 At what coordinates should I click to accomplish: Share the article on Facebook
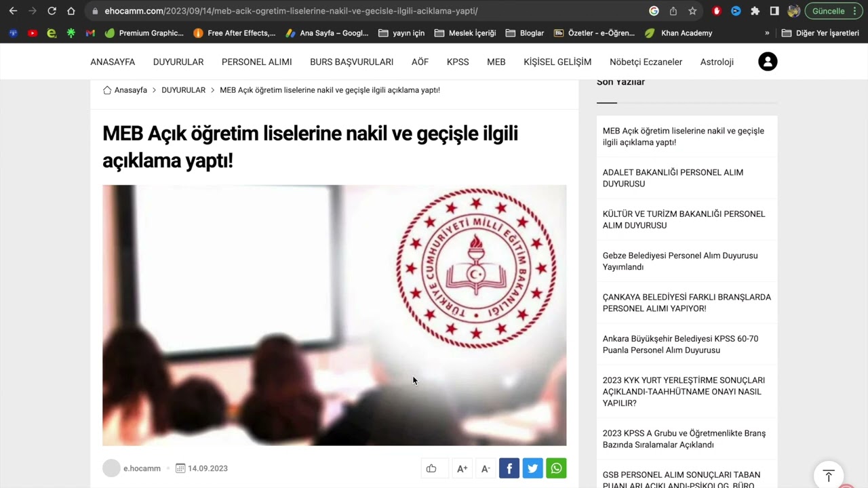[509, 468]
